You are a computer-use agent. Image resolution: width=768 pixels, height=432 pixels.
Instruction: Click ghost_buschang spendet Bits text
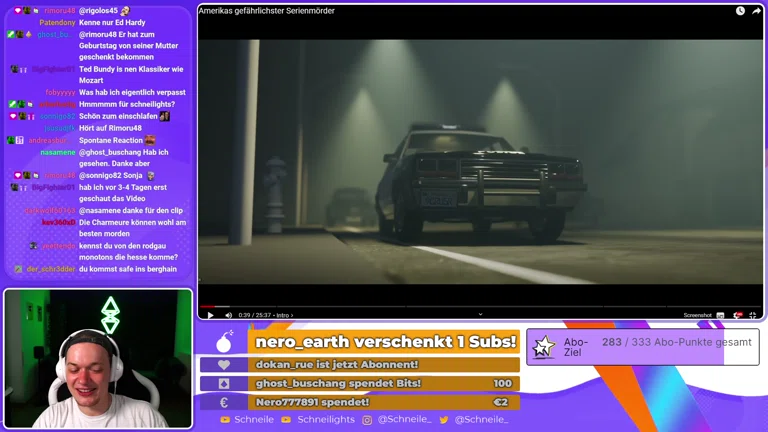(338, 384)
